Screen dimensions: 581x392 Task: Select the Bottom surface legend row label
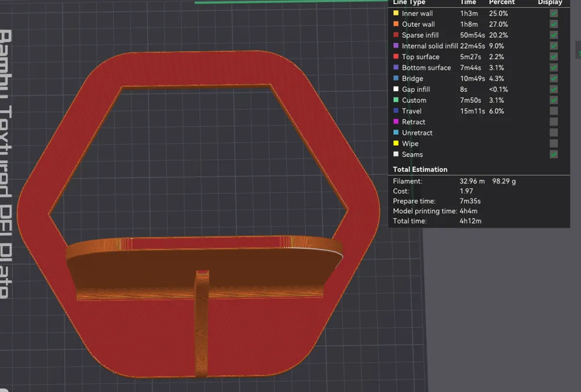tap(426, 68)
